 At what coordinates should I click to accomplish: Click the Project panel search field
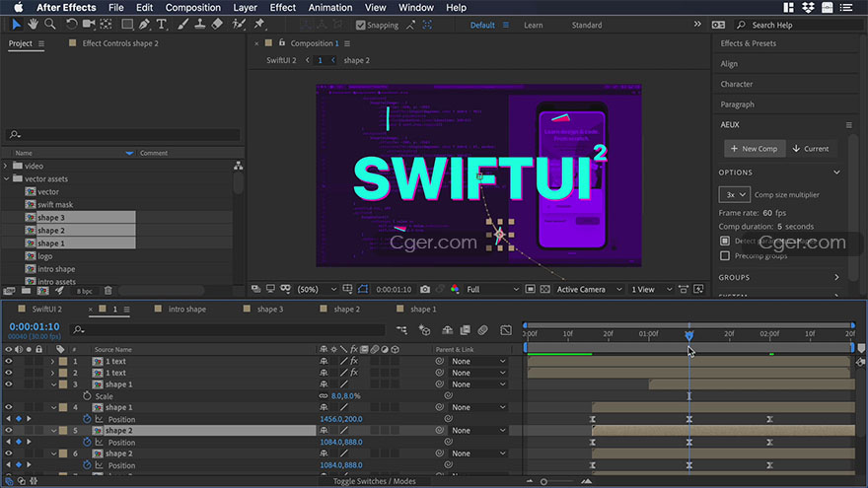123,134
